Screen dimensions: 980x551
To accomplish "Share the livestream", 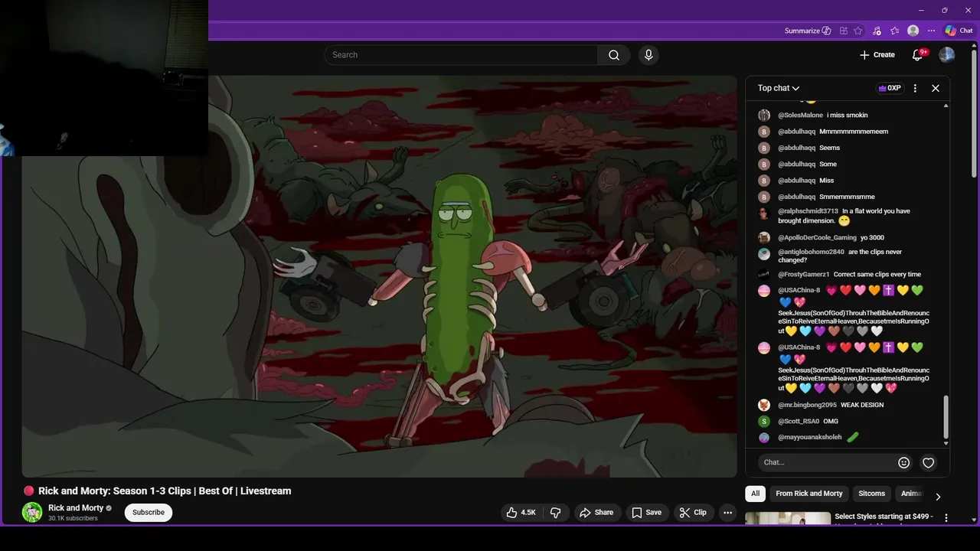I will coord(596,513).
